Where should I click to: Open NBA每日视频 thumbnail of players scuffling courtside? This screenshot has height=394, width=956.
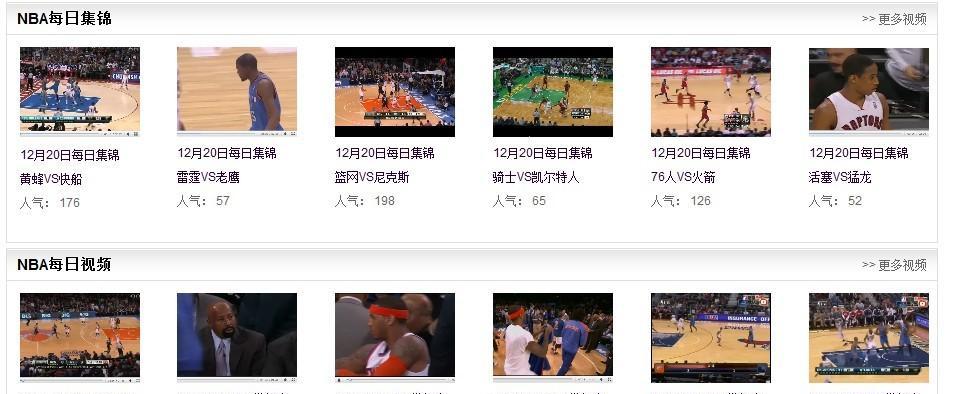click(553, 338)
